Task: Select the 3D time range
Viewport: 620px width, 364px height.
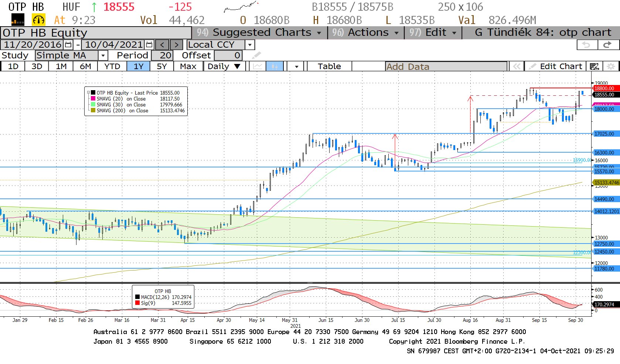Action: (37, 67)
